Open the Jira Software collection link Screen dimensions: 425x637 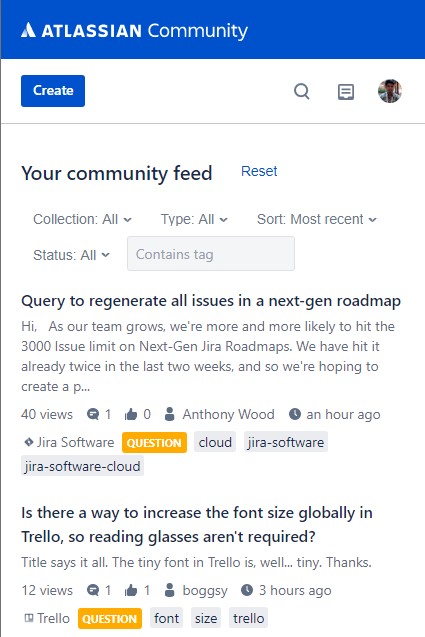(x=69, y=442)
